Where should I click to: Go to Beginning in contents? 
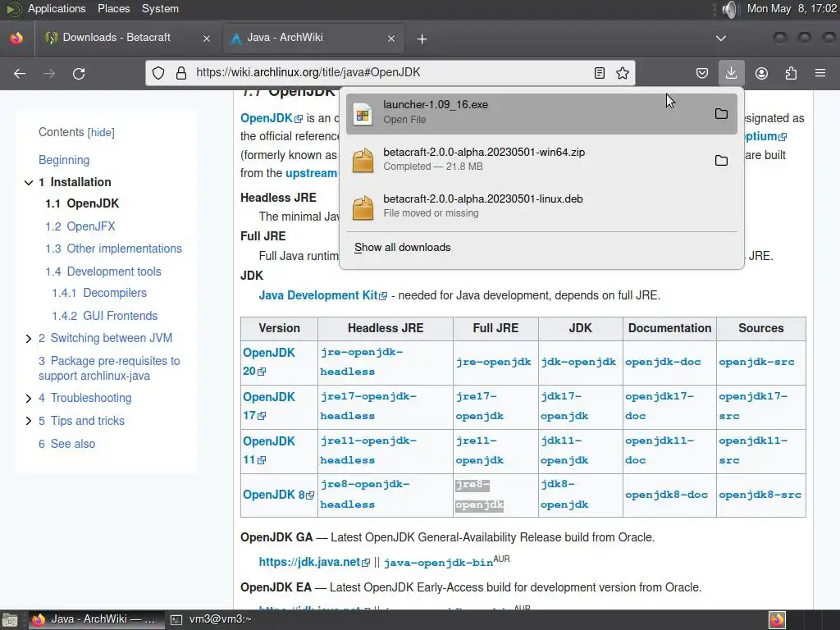(x=64, y=160)
